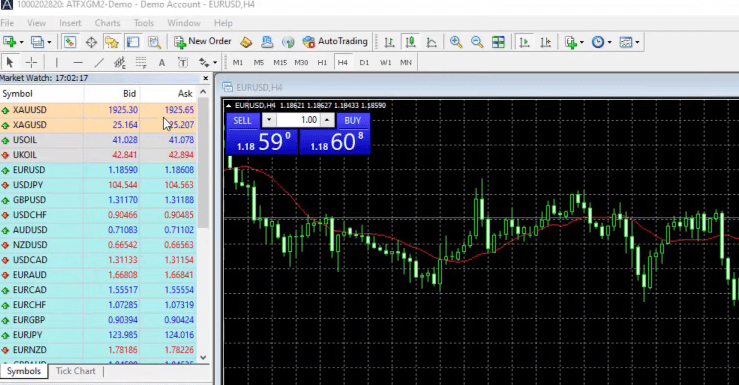Open the Profiles icon
Image resolution: width=739 pixels, height=385 pixels.
[37, 42]
